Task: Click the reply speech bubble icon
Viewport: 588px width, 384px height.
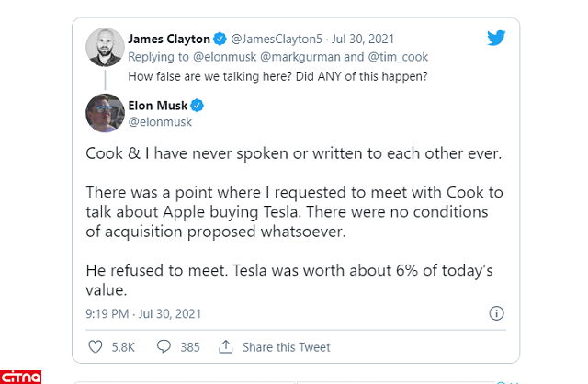Action: pos(163,347)
